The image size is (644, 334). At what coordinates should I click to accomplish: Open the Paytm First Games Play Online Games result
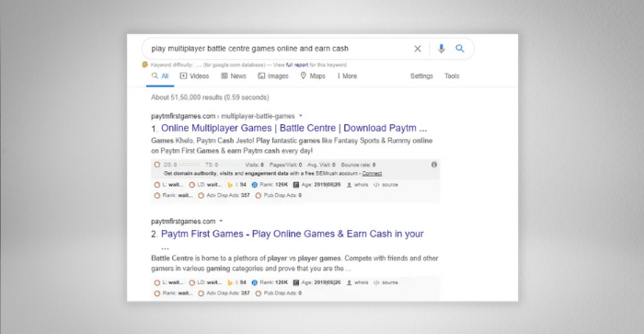(x=292, y=234)
